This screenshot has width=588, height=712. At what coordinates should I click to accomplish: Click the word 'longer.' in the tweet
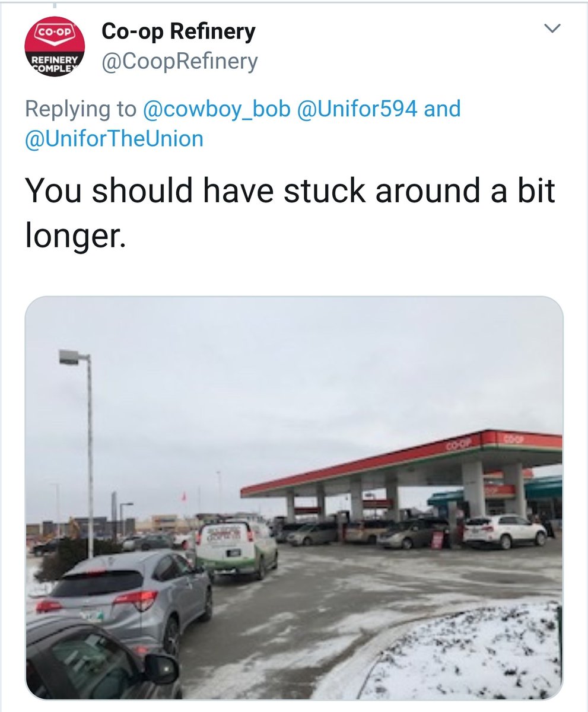[x=75, y=236]
